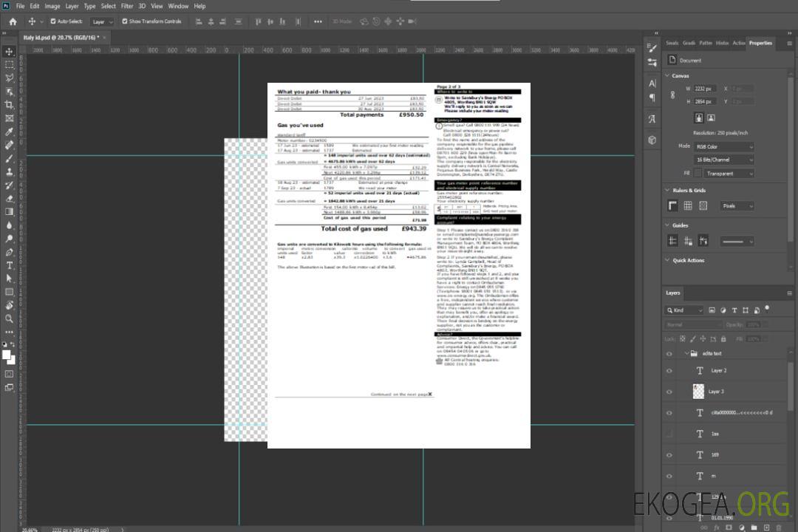Open the Filter menu
The height and width of the screenshot is (532, 798).
point(127,6)
